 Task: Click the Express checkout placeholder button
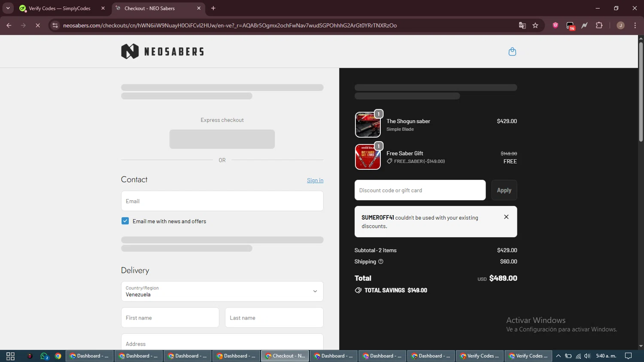pyautogui.click(x=222, y=139)
